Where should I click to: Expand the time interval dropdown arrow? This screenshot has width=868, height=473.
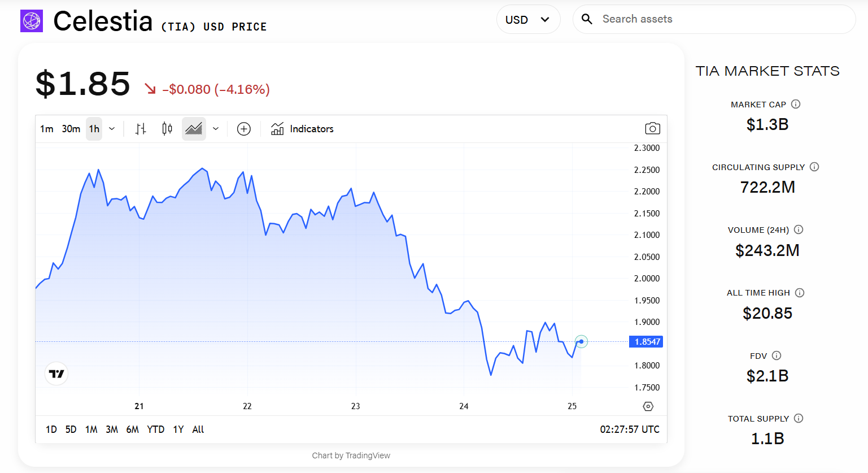112,129
